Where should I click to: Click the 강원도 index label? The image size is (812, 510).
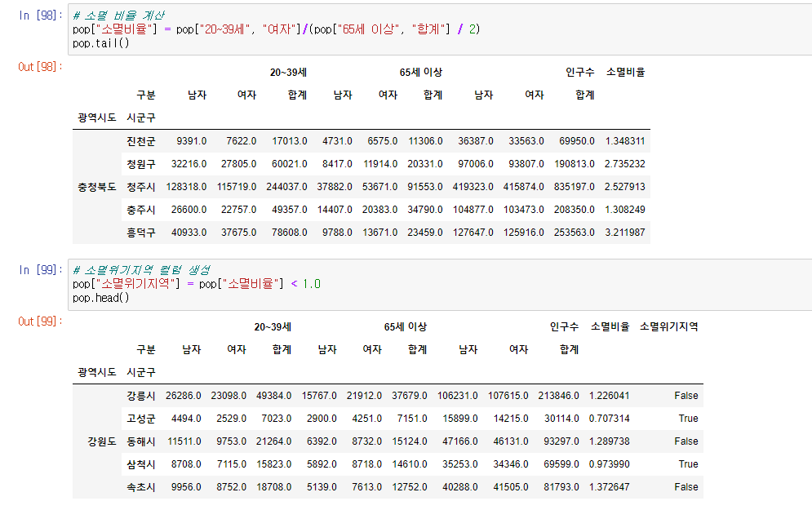coord(102,441)
